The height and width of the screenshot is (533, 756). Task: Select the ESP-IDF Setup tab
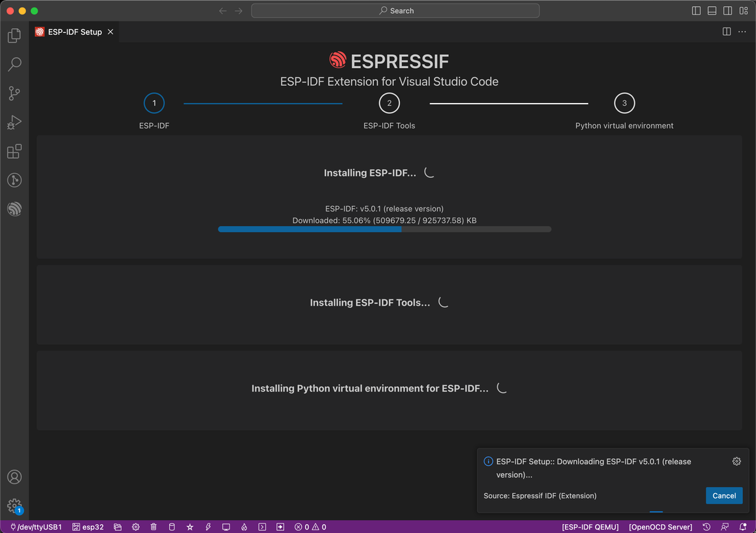point(74,32)
